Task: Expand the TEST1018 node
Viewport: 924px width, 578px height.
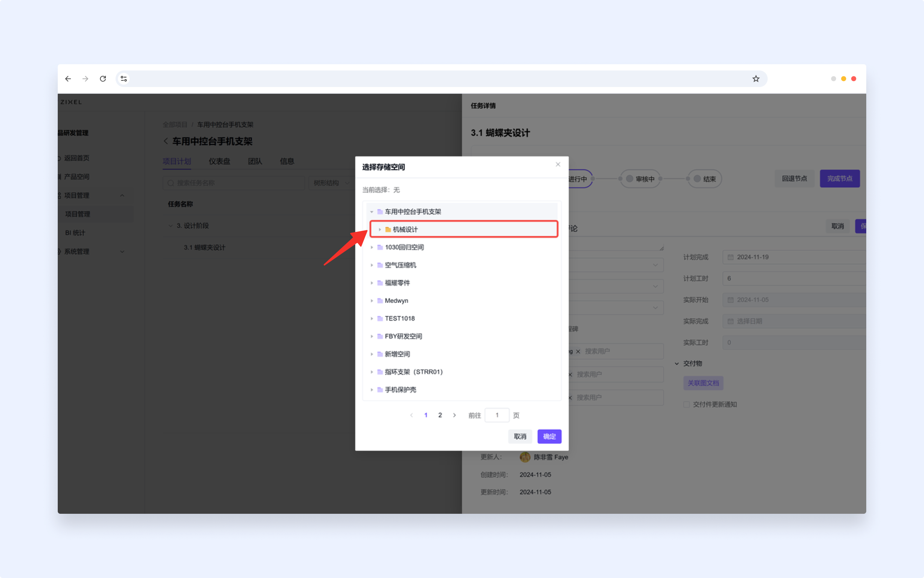Action: [x=372, y=319]
